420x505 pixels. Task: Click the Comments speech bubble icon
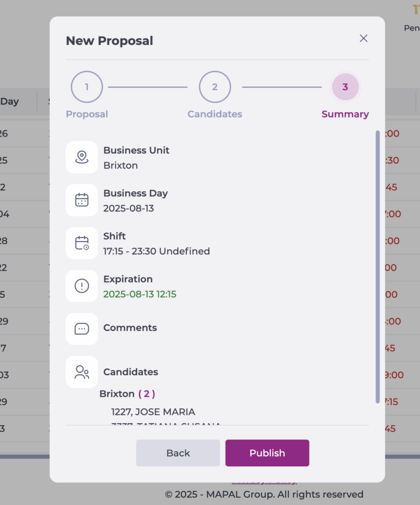pyautogui.click(x=81, y=329)
